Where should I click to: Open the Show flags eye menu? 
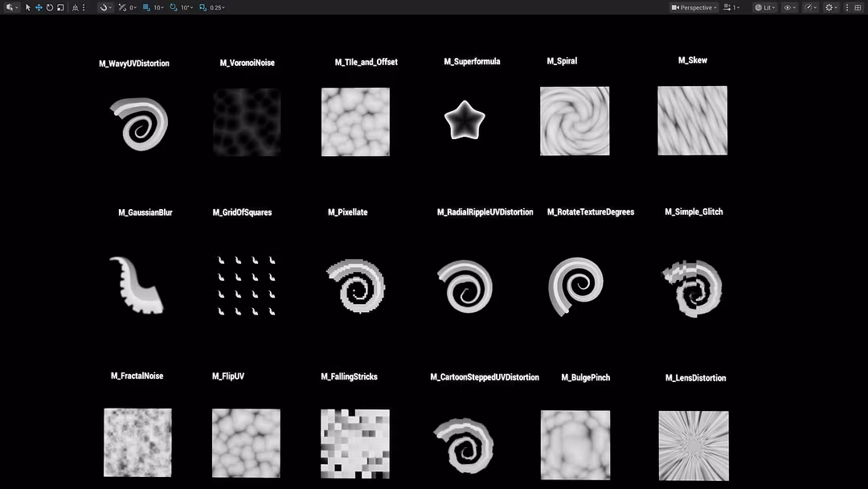(x=789, y=7)
